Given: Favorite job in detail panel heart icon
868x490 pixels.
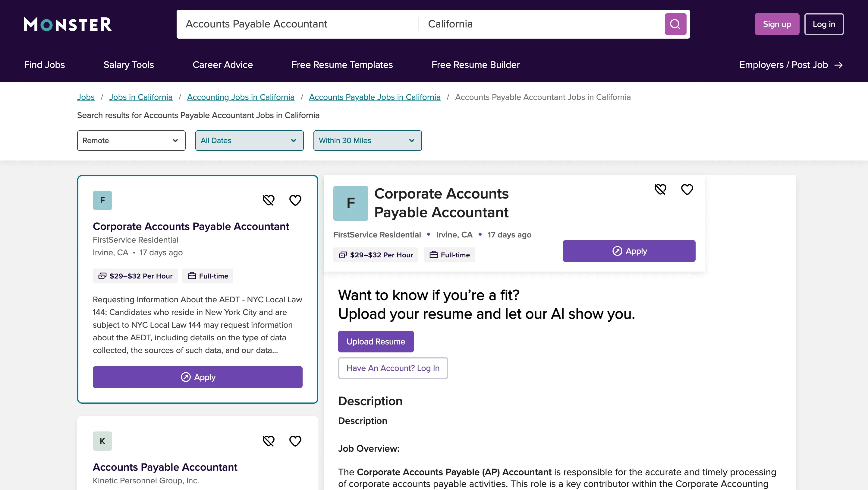Looking at the screenshot, I should tap(687, 189).
